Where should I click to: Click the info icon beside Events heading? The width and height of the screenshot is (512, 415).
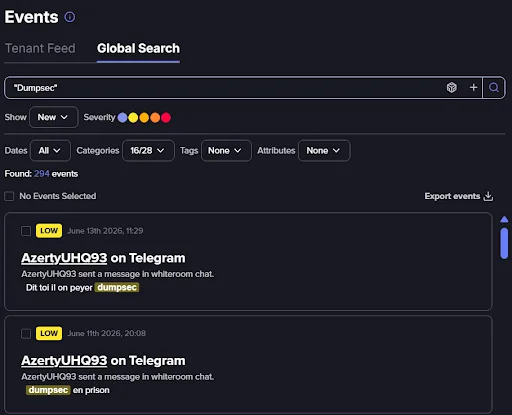coord(70,17)
